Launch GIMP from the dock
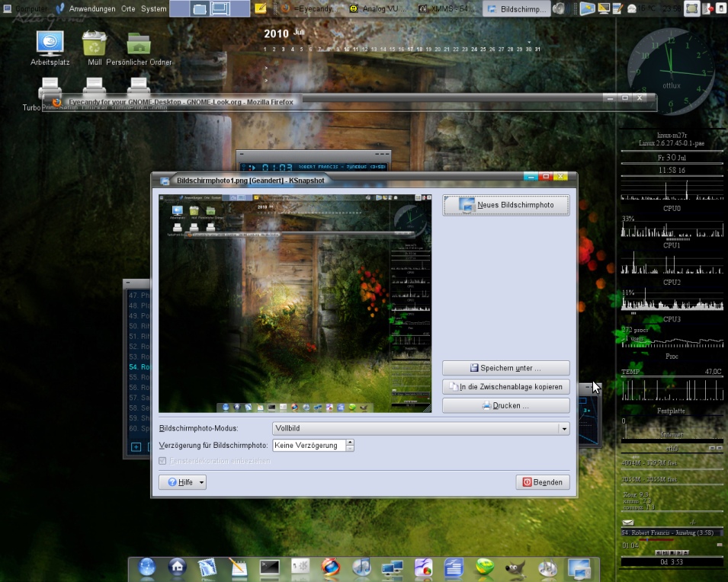Viewport: 728px width, 582px height. (515, 568)
